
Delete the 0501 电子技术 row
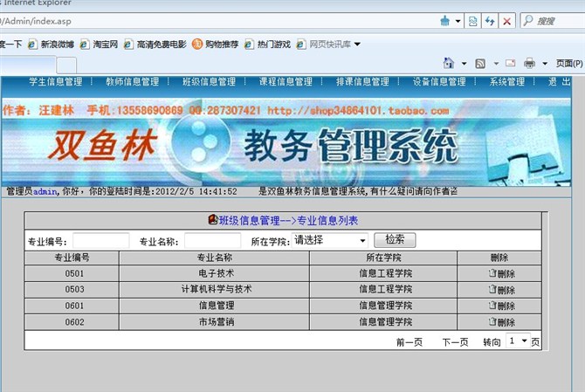coord(502,273)
